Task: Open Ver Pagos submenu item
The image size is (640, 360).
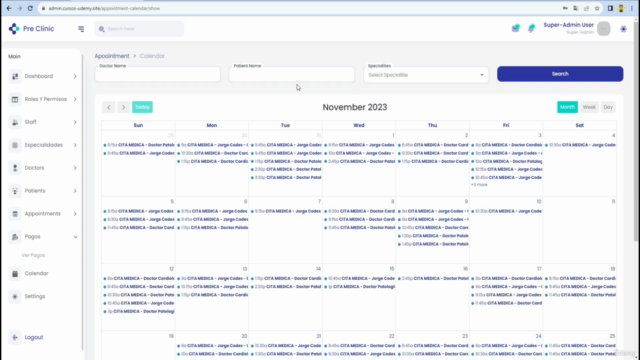Action: [33, 255]
